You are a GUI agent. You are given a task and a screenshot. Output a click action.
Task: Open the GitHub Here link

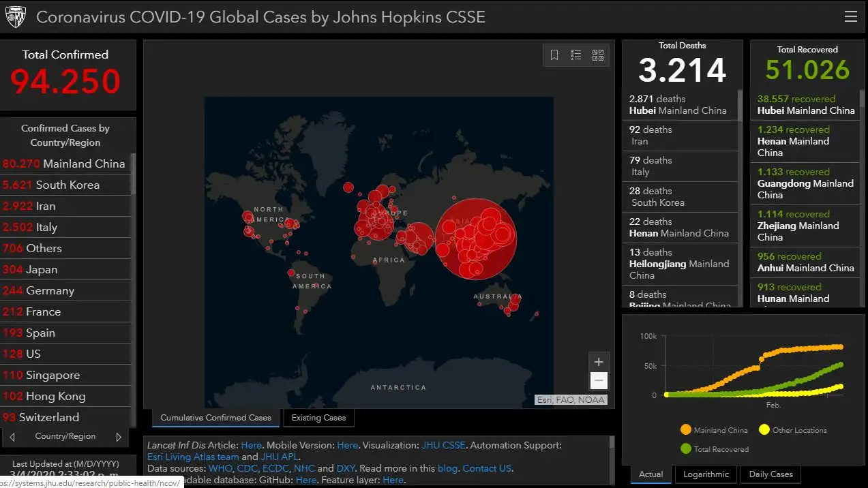[x=306, y=480]
